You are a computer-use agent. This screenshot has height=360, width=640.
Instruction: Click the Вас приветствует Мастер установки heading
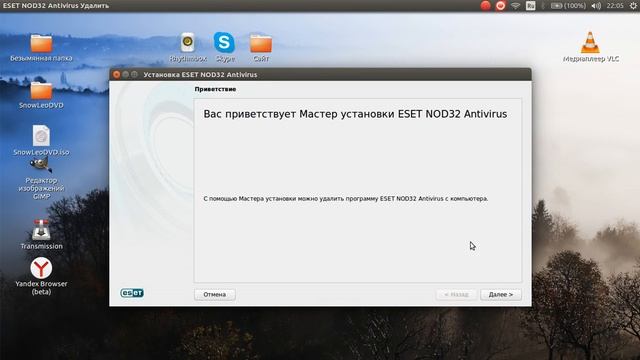click(x=355, y=114)
